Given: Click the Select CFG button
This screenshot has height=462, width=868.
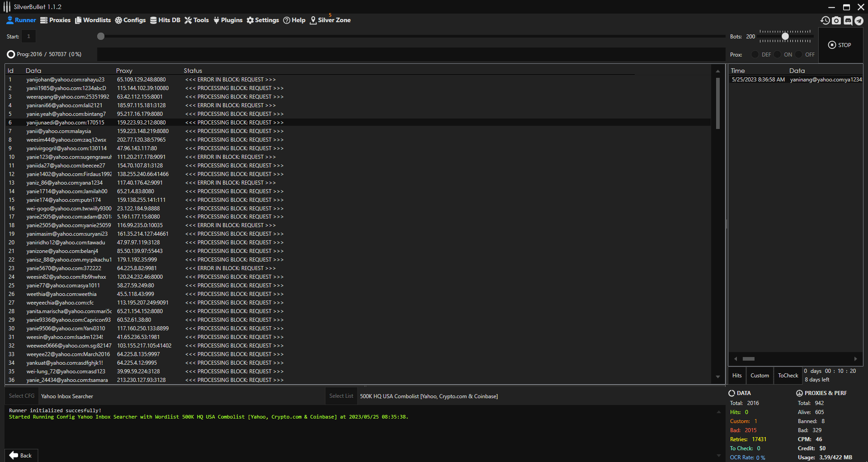Looking at the screenshot, I should click(22, 396).
